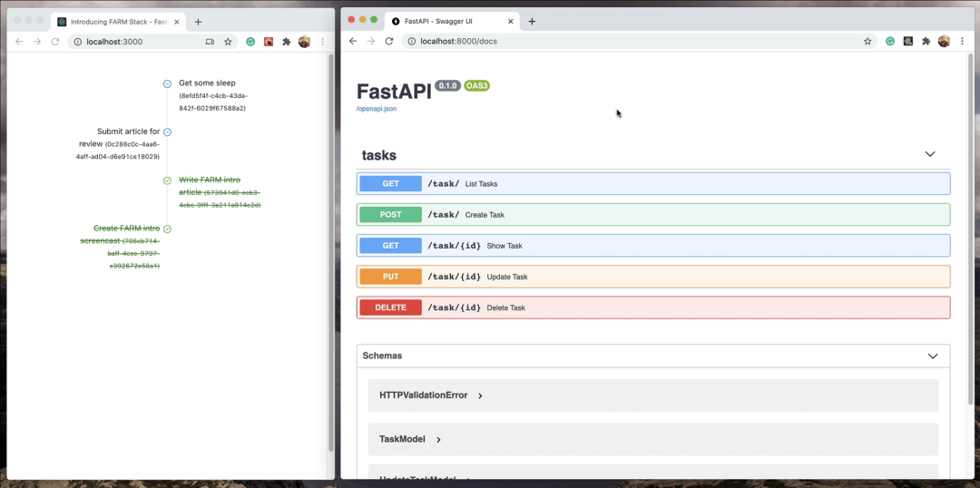Open a new tab in the left browser window
The image size is (980, 488).
point(198,21)
